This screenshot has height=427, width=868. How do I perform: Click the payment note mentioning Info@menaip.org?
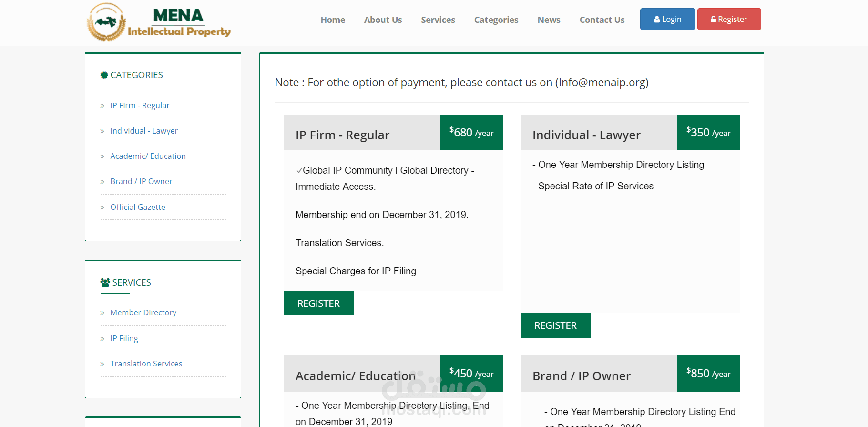(x=462, y=83)
